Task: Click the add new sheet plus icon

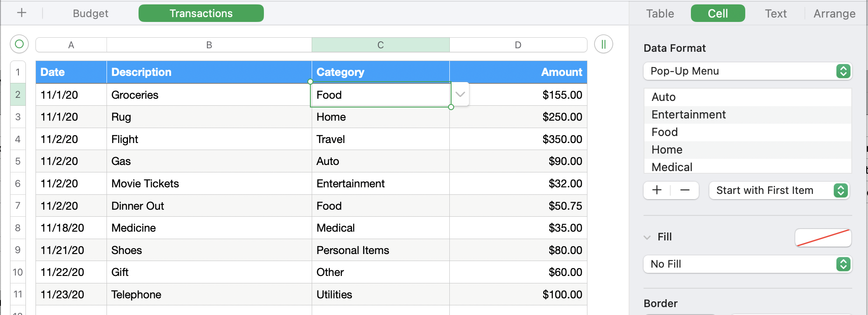Action: coord(21,13)
